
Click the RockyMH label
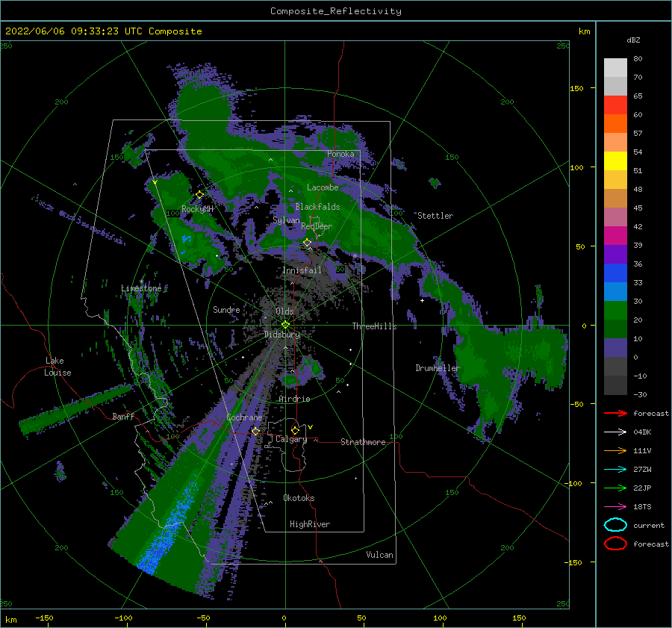tap(197, 209)
